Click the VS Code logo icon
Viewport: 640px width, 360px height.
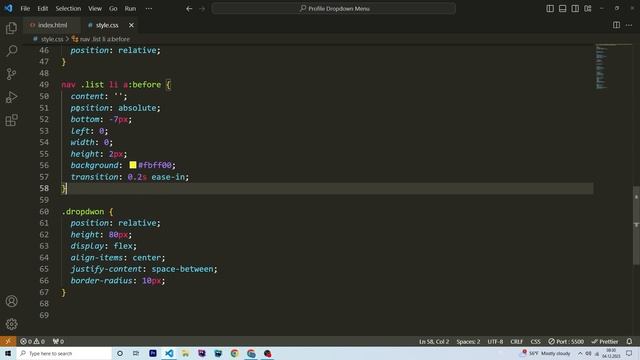tap(8, 8)
